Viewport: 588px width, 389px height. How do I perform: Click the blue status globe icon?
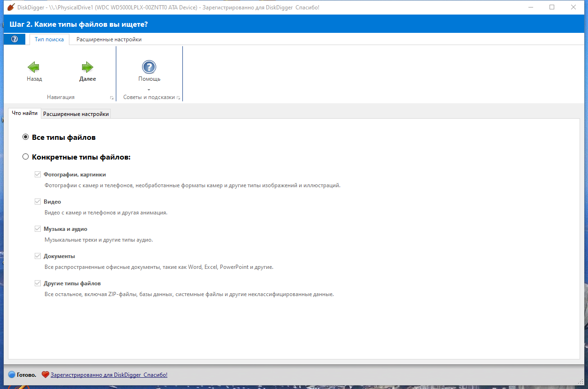pyautogui.click(x=12, y=375)
